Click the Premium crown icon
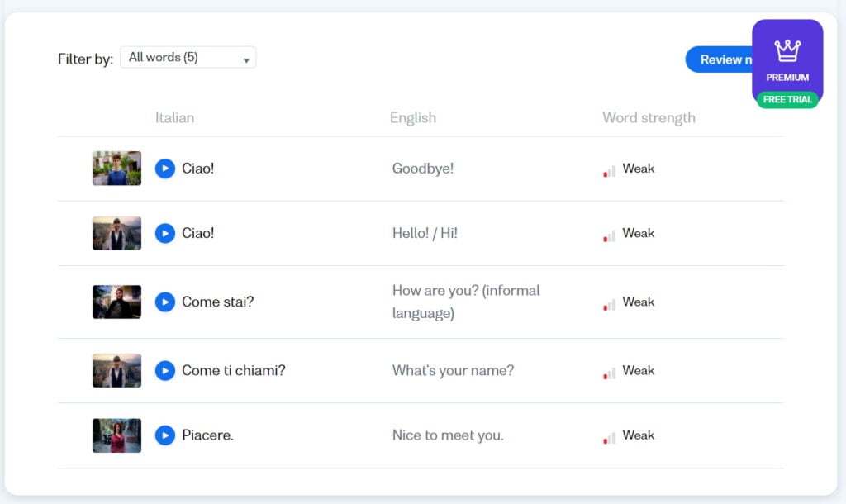This screenshot has width=846, height=504. point(787,52)
